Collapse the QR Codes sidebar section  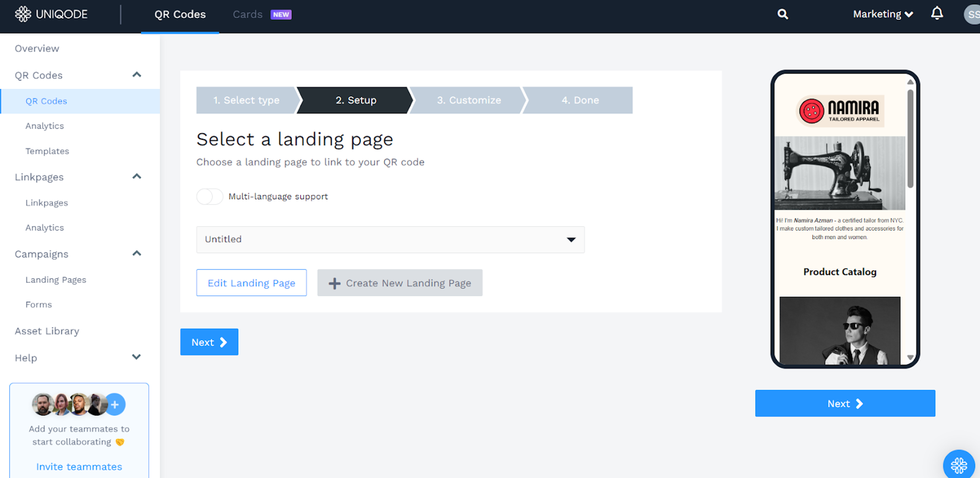pos(137,75)
